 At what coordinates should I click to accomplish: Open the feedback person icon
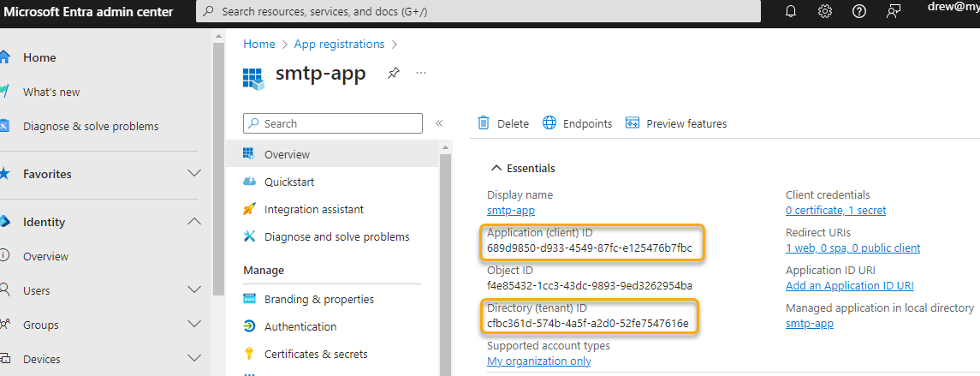click(893, 11)
